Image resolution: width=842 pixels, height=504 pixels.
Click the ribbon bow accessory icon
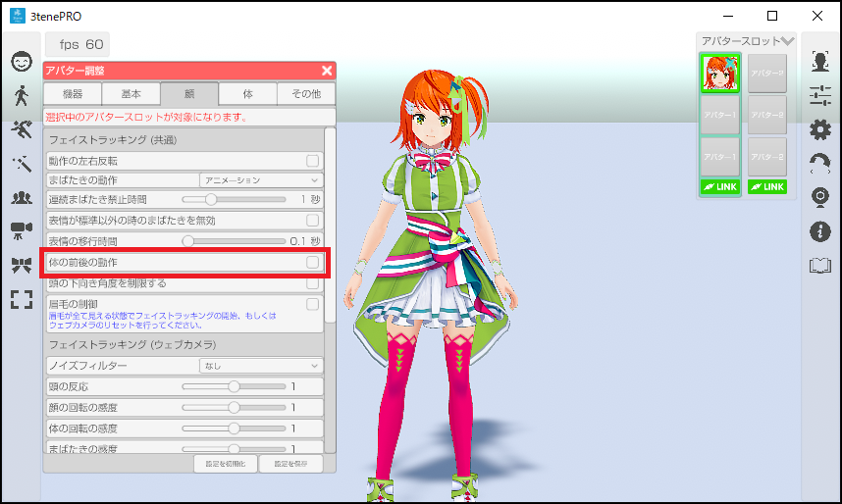point(22,265)
